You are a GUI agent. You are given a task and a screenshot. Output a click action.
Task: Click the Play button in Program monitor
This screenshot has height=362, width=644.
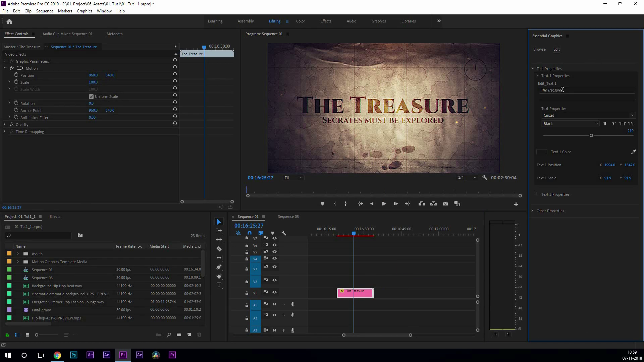pyautogui.click(x=384, y=204)
